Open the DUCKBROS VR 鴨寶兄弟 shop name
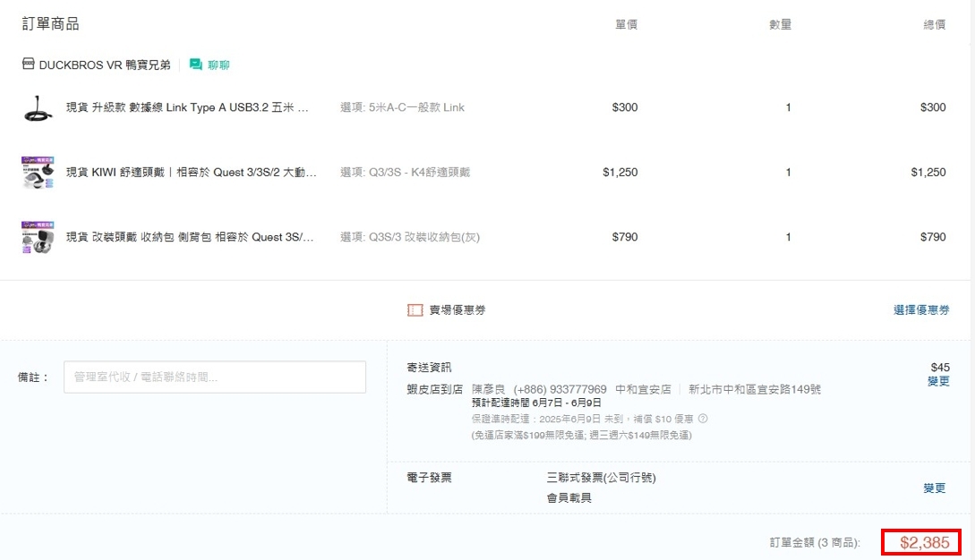This screenshot has height=560, width=975. (105, 64)
